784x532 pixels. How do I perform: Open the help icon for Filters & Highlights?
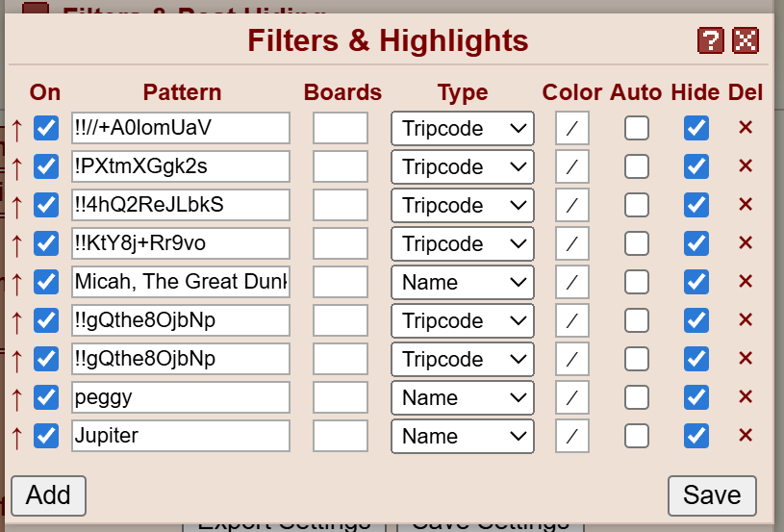tap(711, 40)
